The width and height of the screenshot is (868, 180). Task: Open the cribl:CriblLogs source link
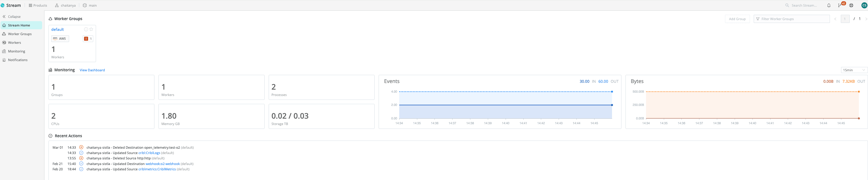tap(149, 153)
